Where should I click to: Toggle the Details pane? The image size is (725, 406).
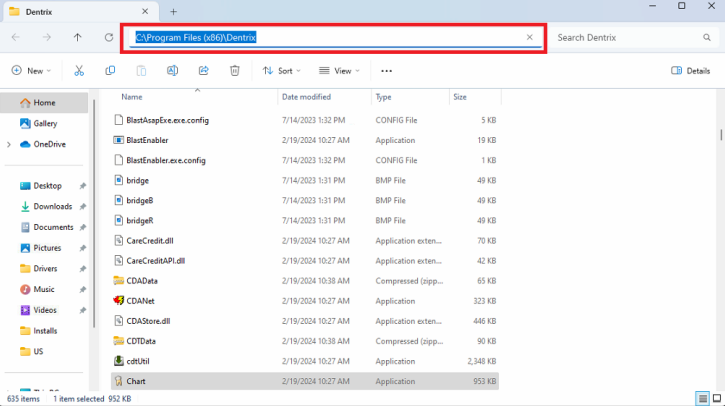click(690, 71)
